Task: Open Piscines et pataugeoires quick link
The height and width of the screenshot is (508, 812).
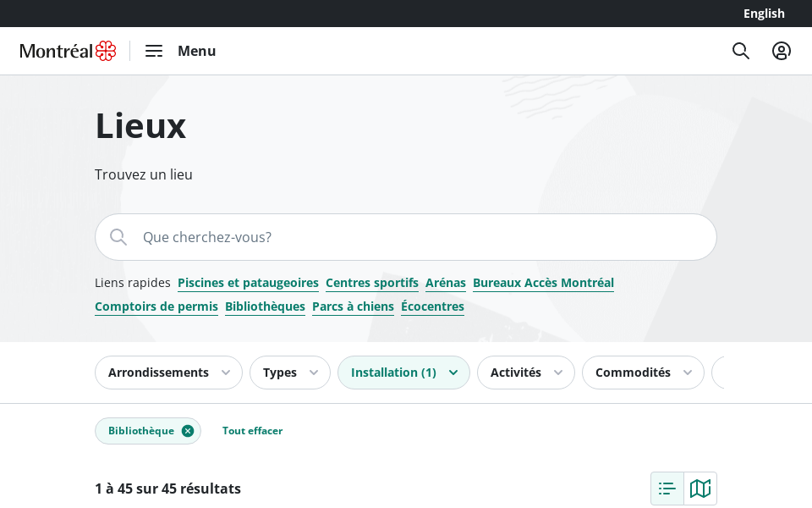Action: coord(248,283)
